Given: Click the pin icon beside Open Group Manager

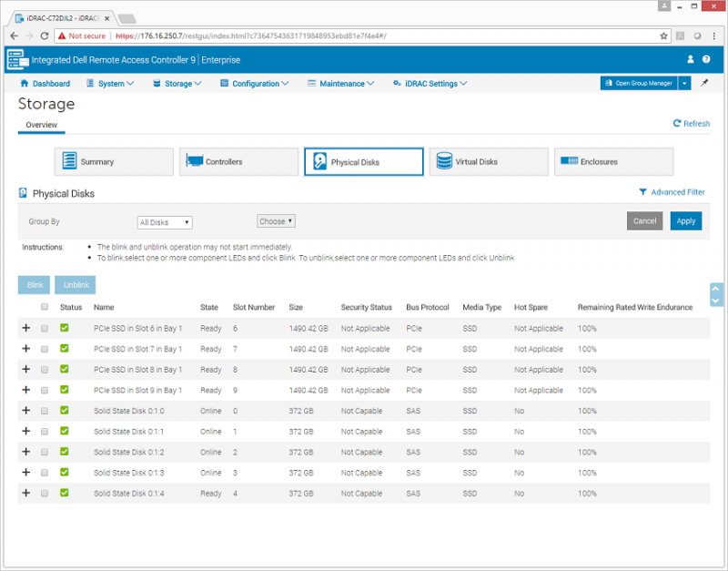Looking at the screenshot, I should tap(704, 83).
